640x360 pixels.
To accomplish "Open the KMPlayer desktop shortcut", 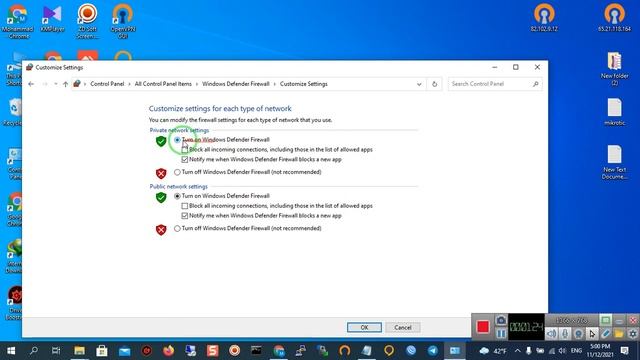I will 53,19.
